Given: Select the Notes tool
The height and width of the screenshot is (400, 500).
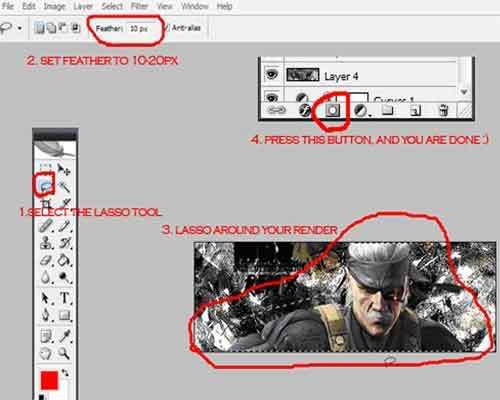Looking at the screenshot, I should [x=46, y=336].
